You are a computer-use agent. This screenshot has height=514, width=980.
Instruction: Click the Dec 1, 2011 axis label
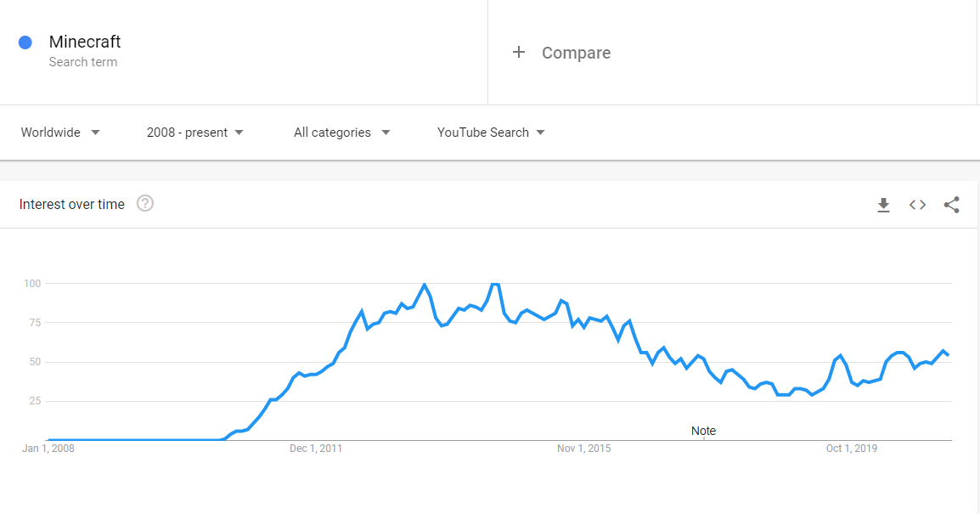click(x=316, y=449)
